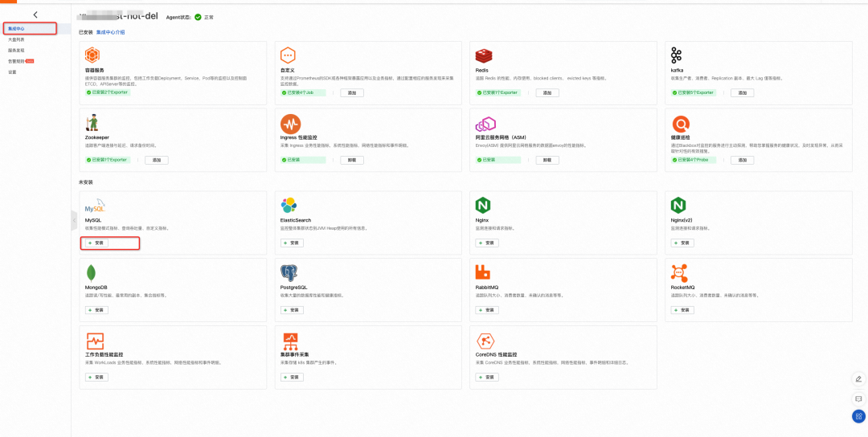
Task: Open the 集成中心介绍 link
Action: [x=110, y=32]
